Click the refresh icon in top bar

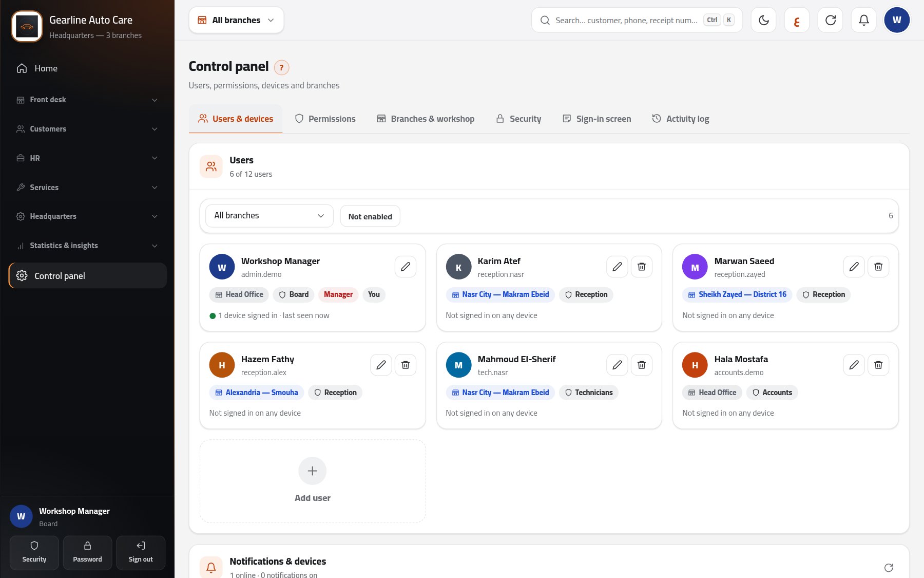coord(830,20)
